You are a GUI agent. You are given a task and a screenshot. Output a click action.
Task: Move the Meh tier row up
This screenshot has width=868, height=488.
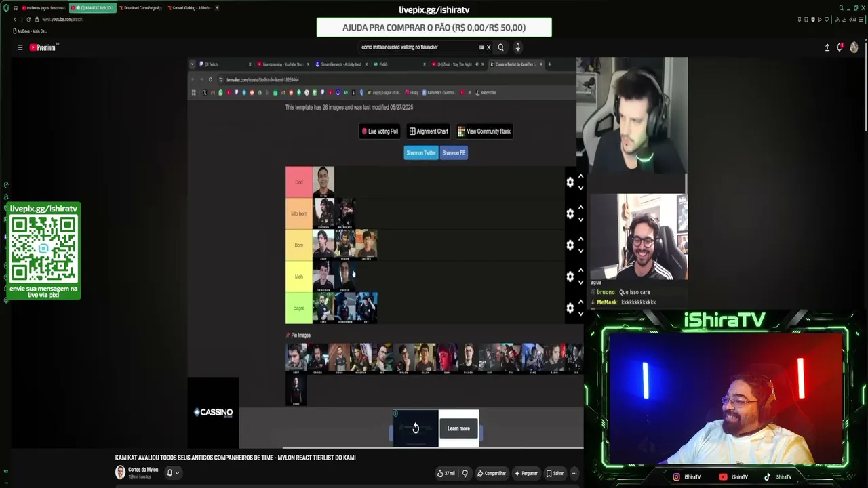(x=580, y=270)
